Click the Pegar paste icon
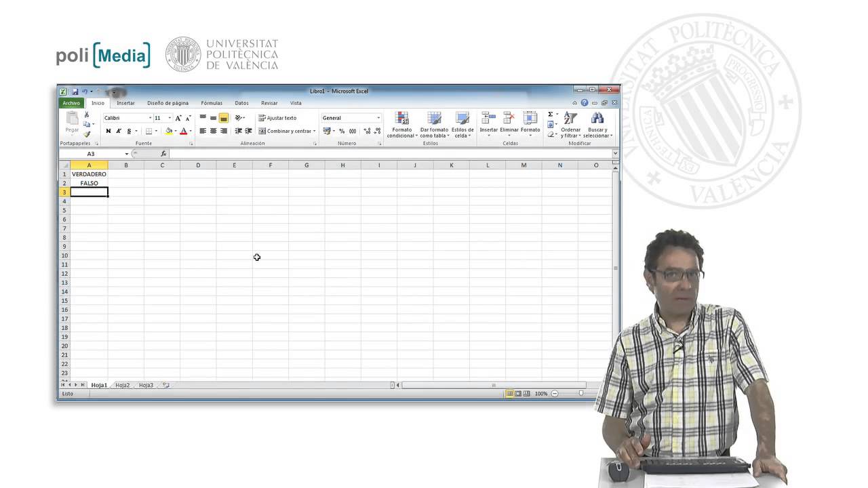Image resolution: width=868 pixels, height=488 pixels. tap(72, 119)
